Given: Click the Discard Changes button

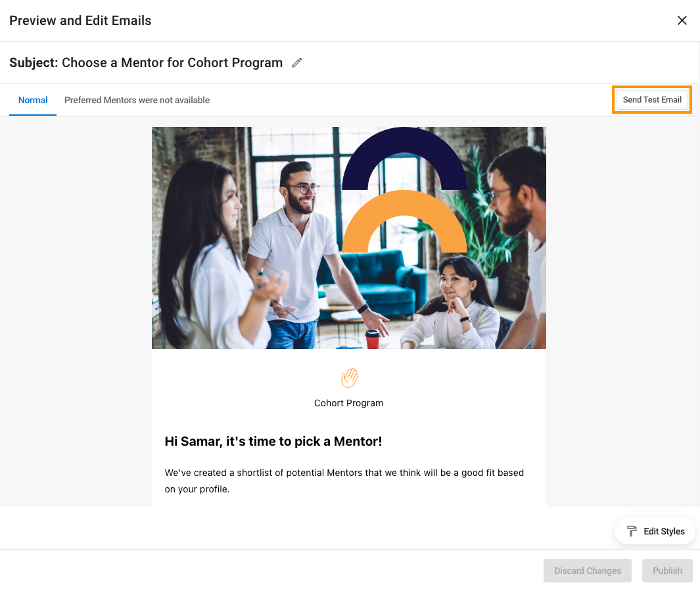Looking at the screenshot, I should click(x=587, y=571).
